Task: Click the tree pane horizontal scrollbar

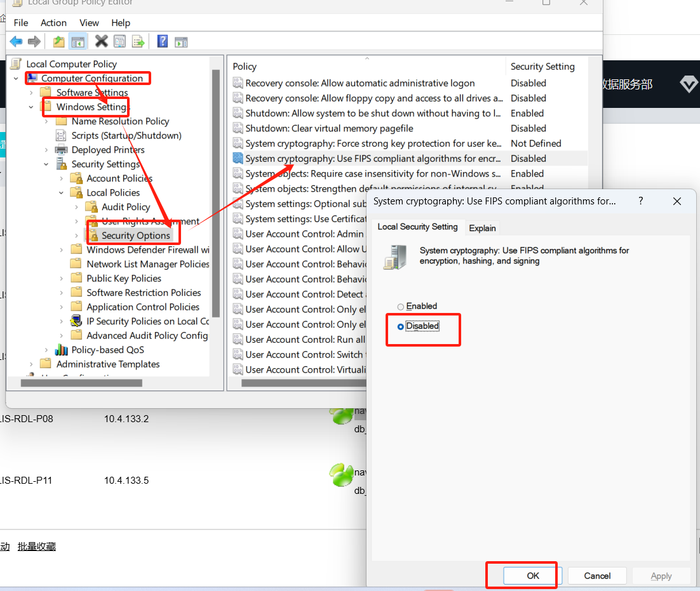Action: coord(81,383)
